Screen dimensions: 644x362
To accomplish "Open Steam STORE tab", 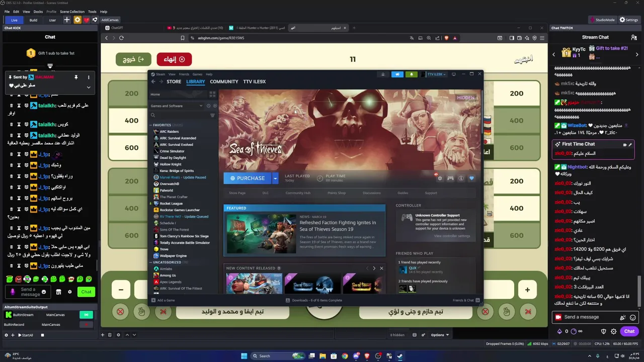I will click(x=174, y=81).
